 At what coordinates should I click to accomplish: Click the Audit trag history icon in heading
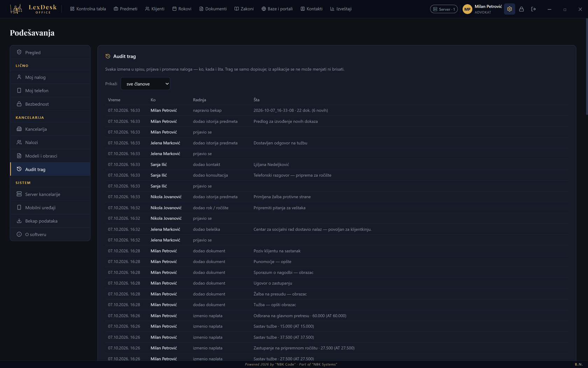[x=108, y=56]
